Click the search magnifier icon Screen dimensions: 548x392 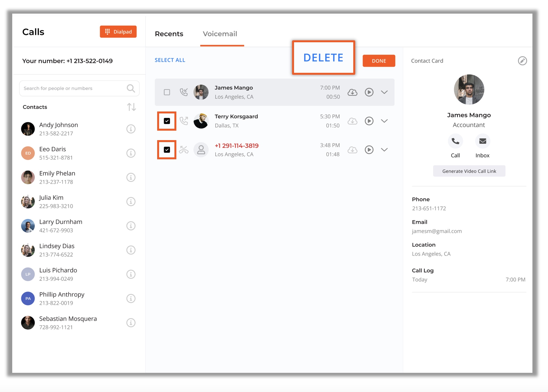pos(131,88)
